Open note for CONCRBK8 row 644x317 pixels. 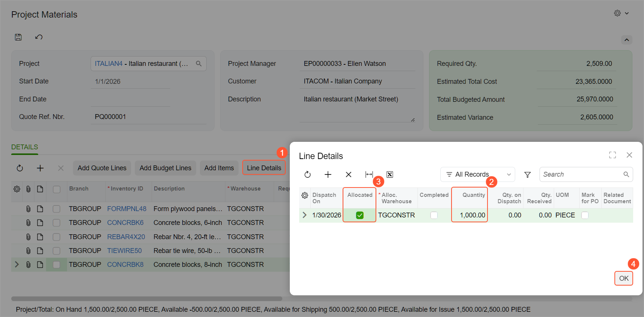tap(40, 265)
